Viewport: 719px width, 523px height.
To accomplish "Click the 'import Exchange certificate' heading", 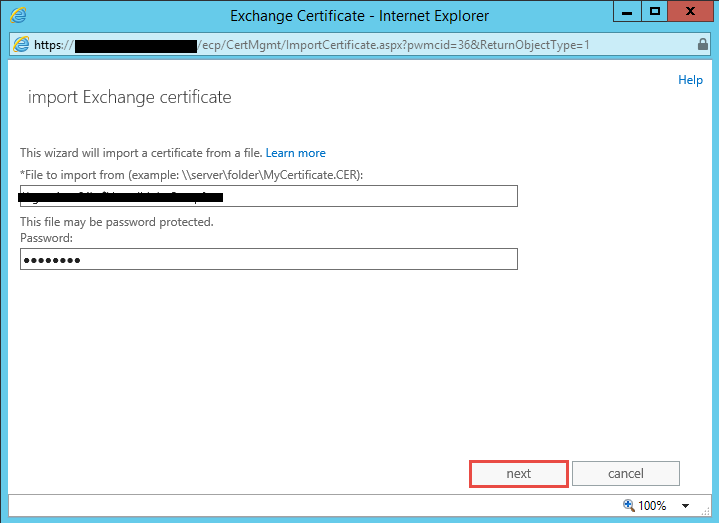I will [x=130, y=97].
